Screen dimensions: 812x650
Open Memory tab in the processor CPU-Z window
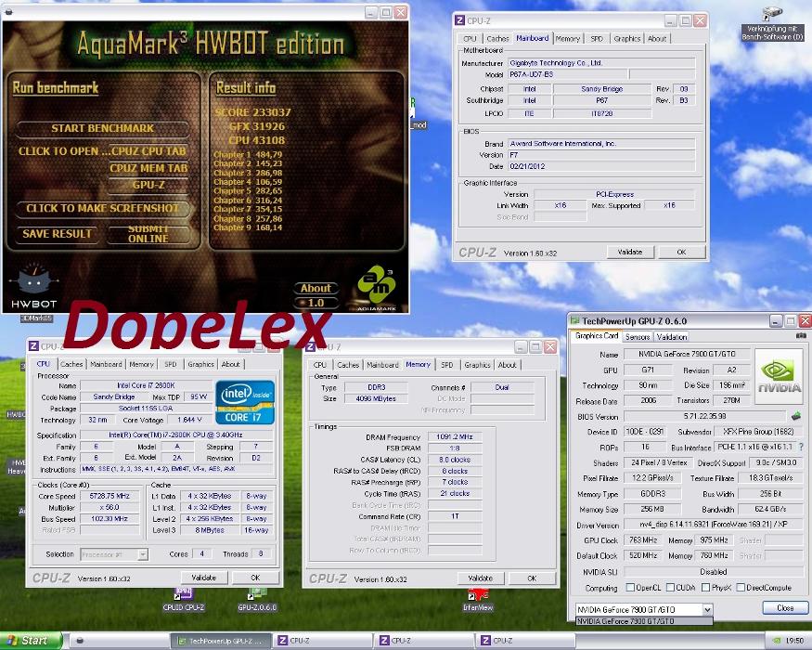(x=141, y=364)
